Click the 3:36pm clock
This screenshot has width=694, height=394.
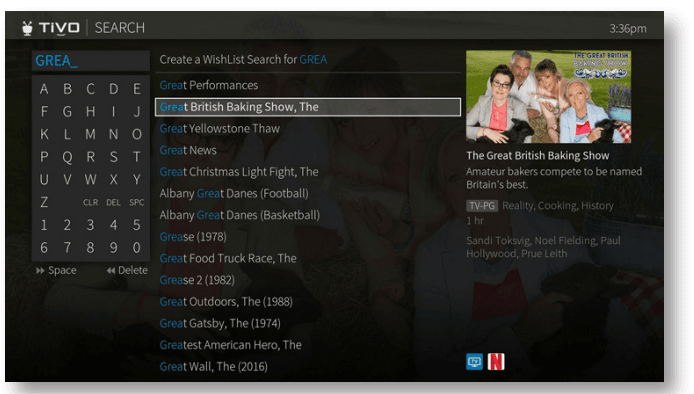pos(628,29)
